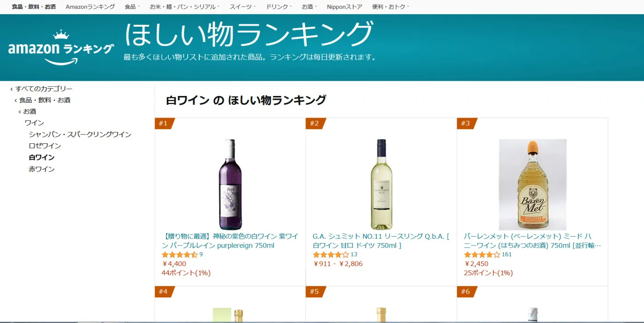The height and width of the screenshot is (323, 644).
Task: Click the Amazon ランキング crown logo
Action: [61, 47]
